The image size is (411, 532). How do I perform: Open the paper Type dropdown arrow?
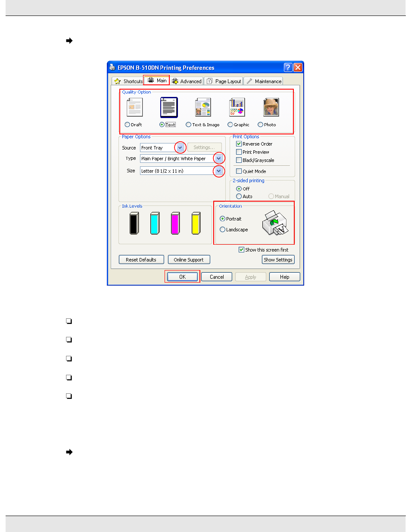click(219, 159)
